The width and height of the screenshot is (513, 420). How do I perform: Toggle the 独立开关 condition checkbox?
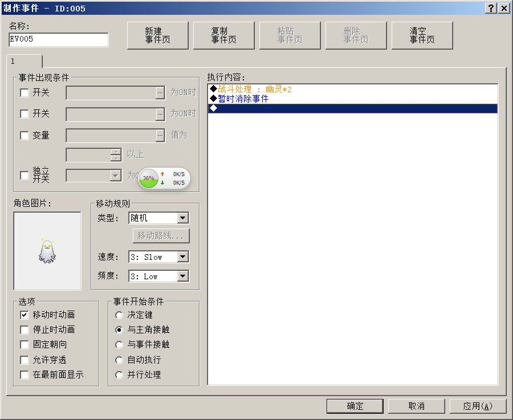point(25,176)
